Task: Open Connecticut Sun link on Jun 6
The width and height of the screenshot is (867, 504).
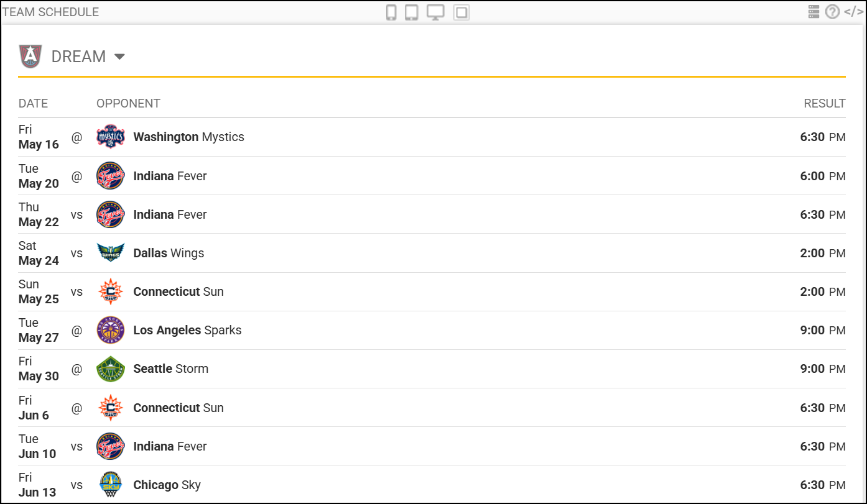Action: point(178,408)
